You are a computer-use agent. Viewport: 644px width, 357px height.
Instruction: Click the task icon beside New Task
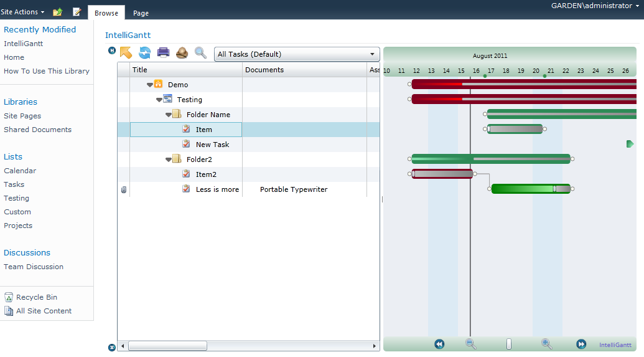[186, 143]
